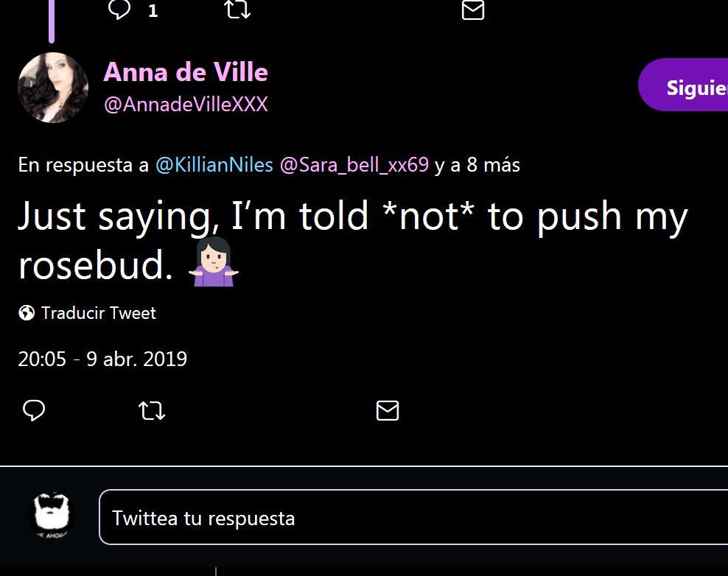The width and height of the screenshot is (728, 576).
Task: Focus the "Twittea tu respuesta" reply field
Action: (x=413, y=518)
